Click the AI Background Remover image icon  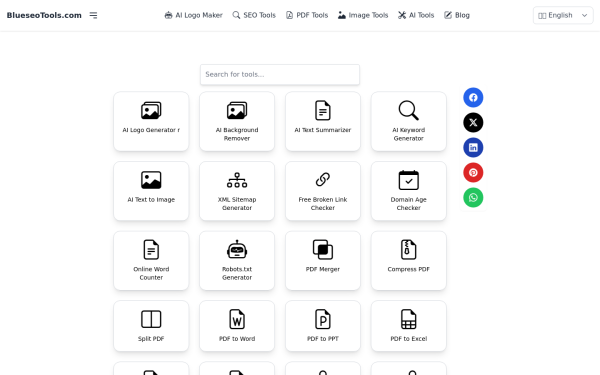coord(237,110)
